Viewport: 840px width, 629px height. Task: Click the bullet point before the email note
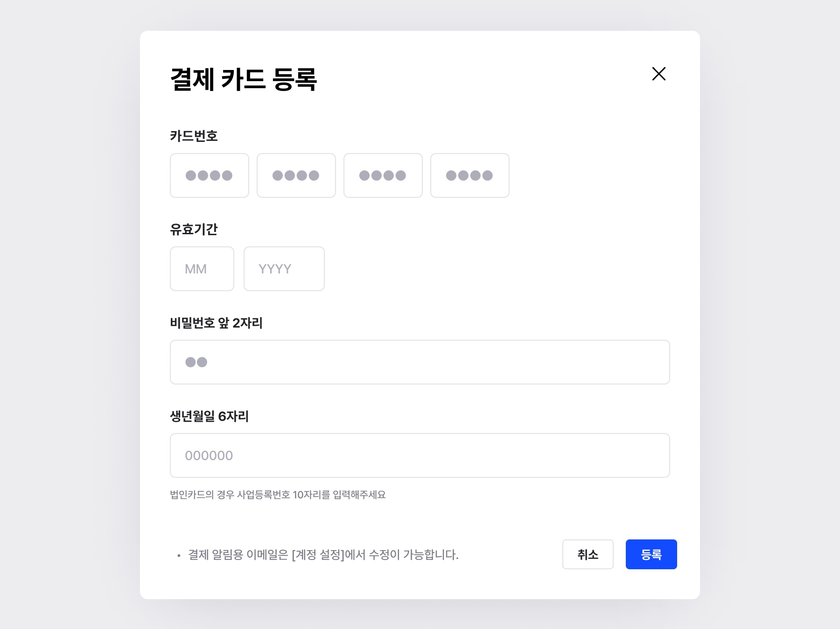[x=179, y=556]
